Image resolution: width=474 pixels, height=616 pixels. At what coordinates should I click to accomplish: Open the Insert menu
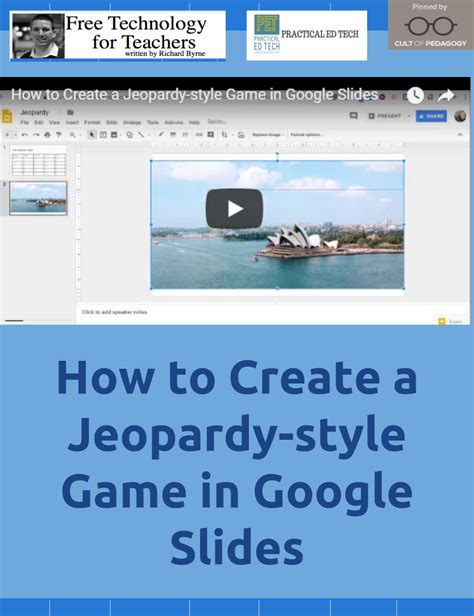click(72, 123)
